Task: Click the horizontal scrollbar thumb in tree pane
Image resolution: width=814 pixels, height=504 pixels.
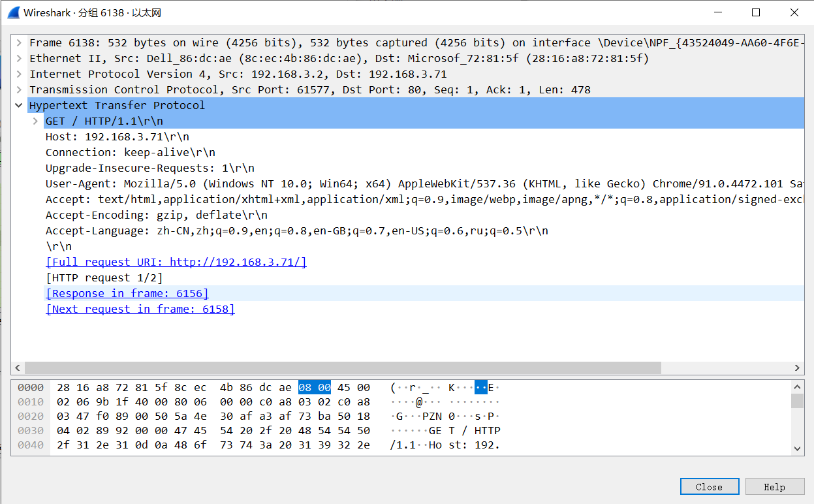Action: pos(343,368)
